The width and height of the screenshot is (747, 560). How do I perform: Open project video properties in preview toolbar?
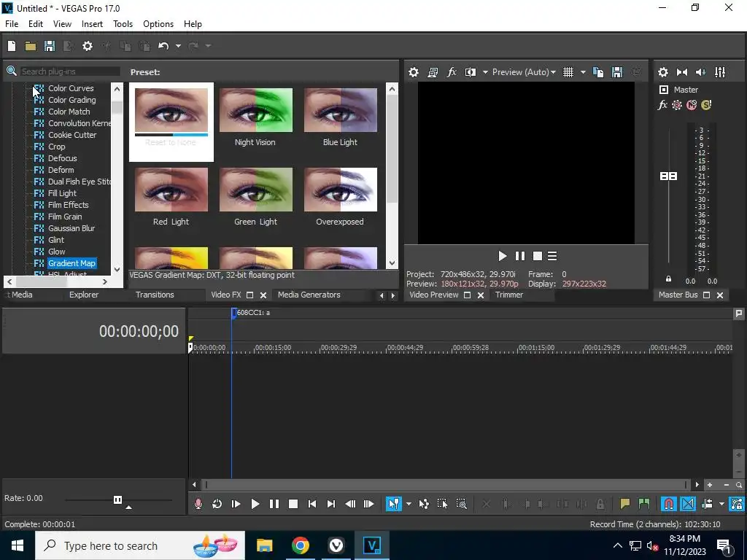414,72
